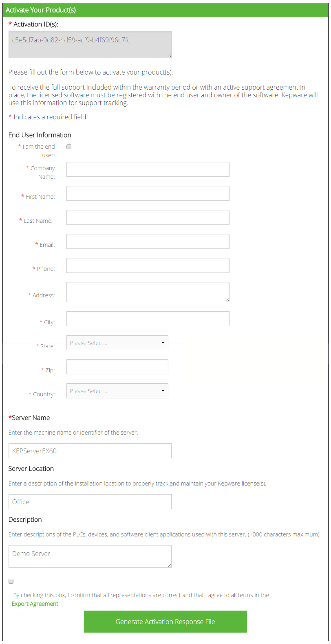This screenshot has height=644, width=331.
Task: Click the Zip code field
Action: 117,367
